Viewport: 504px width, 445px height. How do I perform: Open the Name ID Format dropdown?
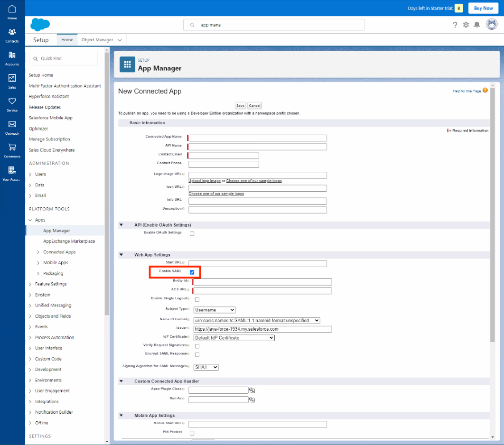257,320
